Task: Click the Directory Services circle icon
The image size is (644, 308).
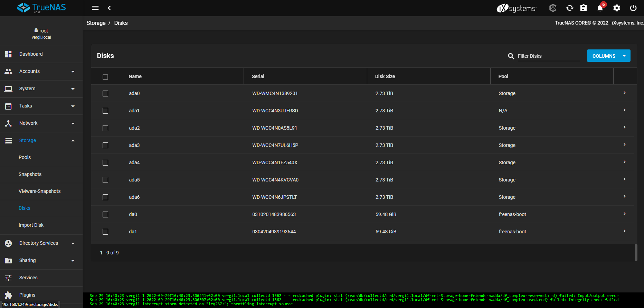Action: [x=8, y=243]
